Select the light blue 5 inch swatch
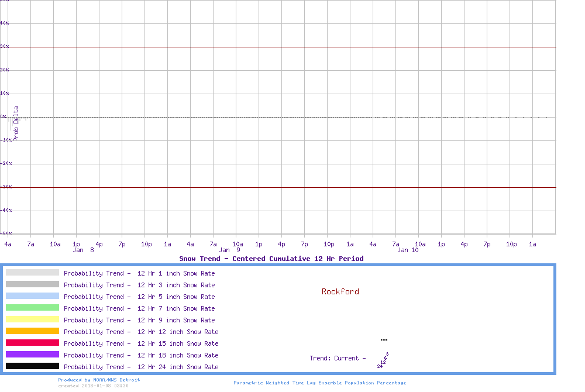The width and height of the screenshot is (585, 392). [x=32, y=296]
